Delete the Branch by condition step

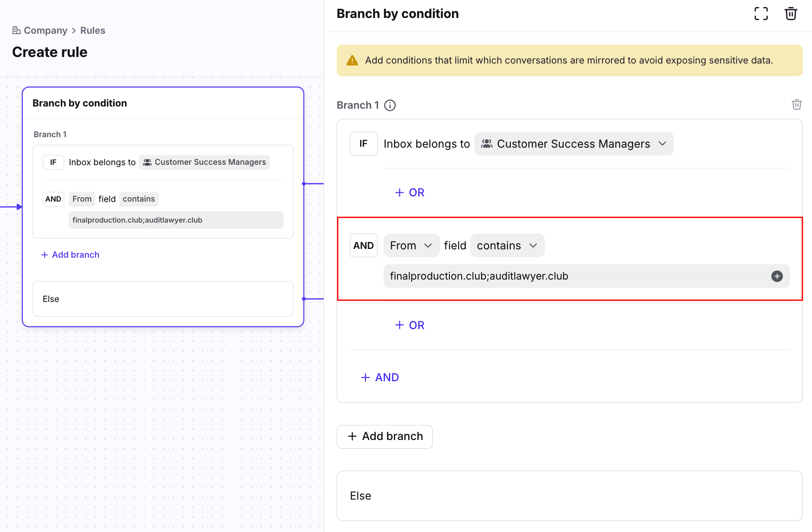(791, 14)
